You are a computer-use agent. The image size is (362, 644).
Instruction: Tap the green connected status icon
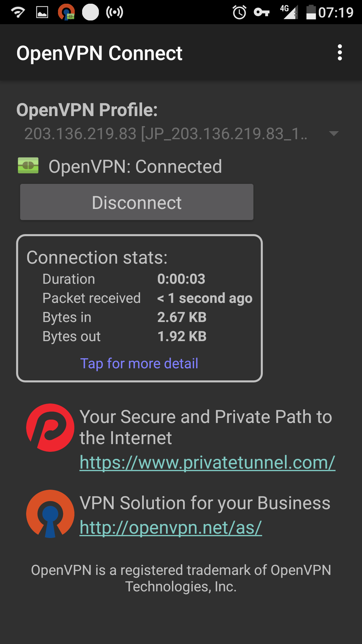pos(28,166)
